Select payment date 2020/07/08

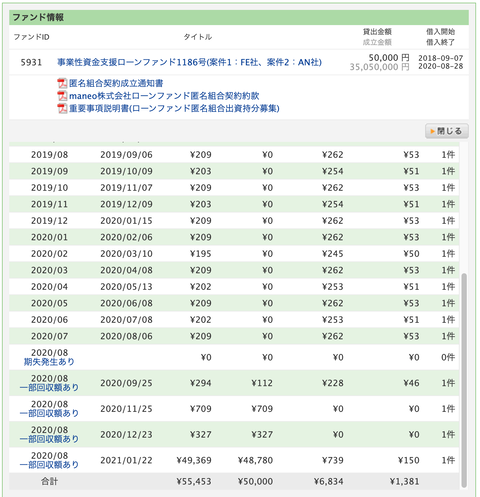click(126, 320)
